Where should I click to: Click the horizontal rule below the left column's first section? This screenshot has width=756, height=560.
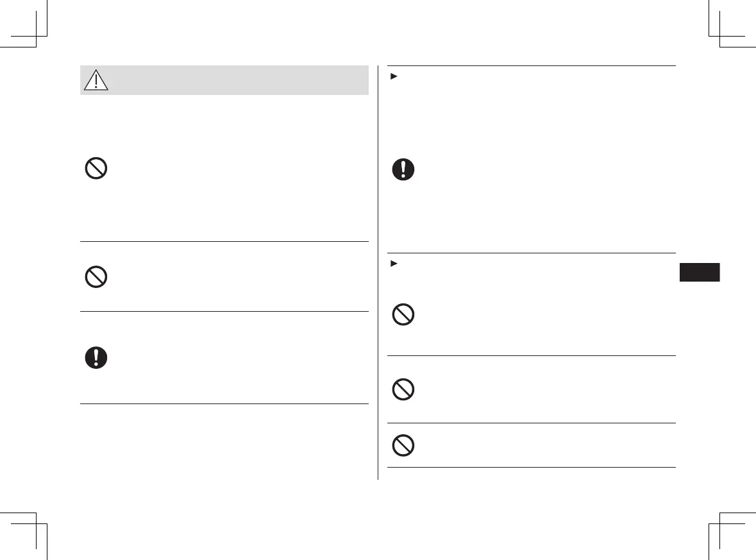(224, 242)
